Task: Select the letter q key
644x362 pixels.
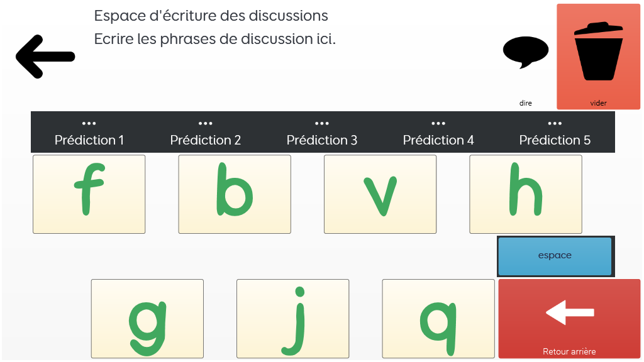Action: tap(438, 319)
